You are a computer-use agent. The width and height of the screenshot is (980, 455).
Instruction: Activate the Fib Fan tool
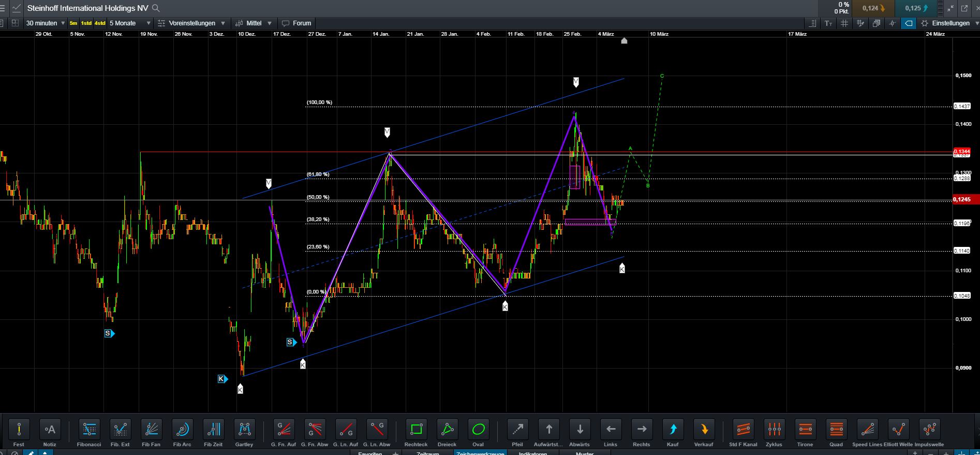pyautogui.click(x=151, y=429)
